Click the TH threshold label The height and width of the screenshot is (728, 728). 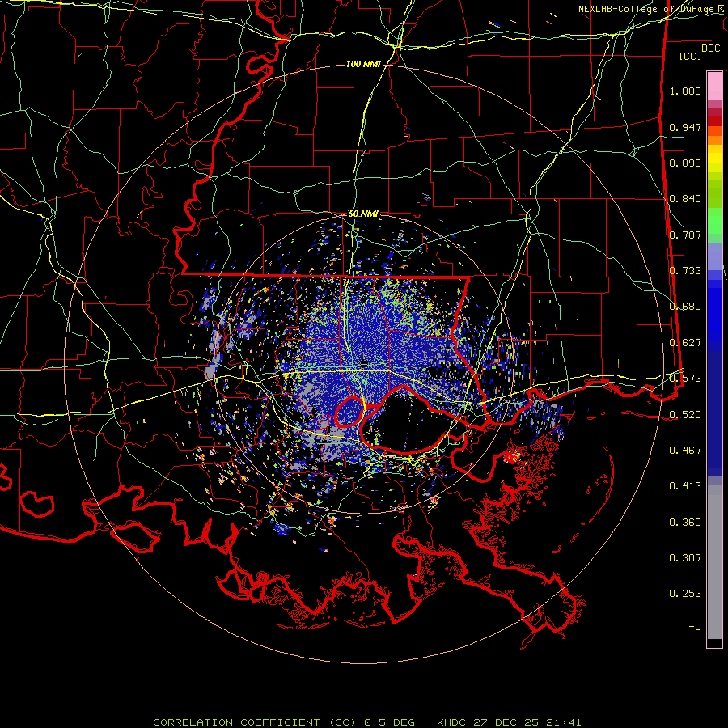695,630
